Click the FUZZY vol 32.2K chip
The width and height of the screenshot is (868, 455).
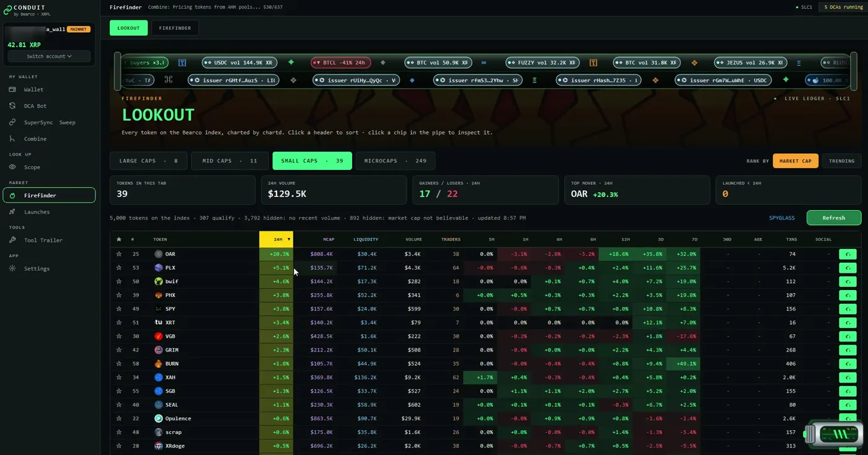tap(542, 63)
